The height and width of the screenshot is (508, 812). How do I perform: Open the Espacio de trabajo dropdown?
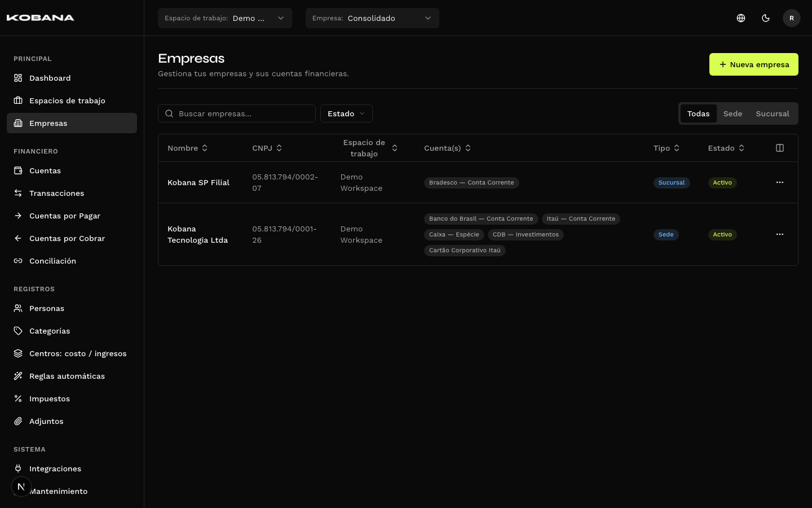[x=225, y=18]
